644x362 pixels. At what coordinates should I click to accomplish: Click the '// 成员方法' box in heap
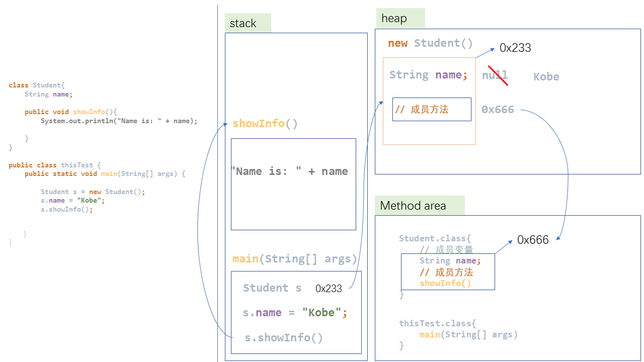pos(432,109)
